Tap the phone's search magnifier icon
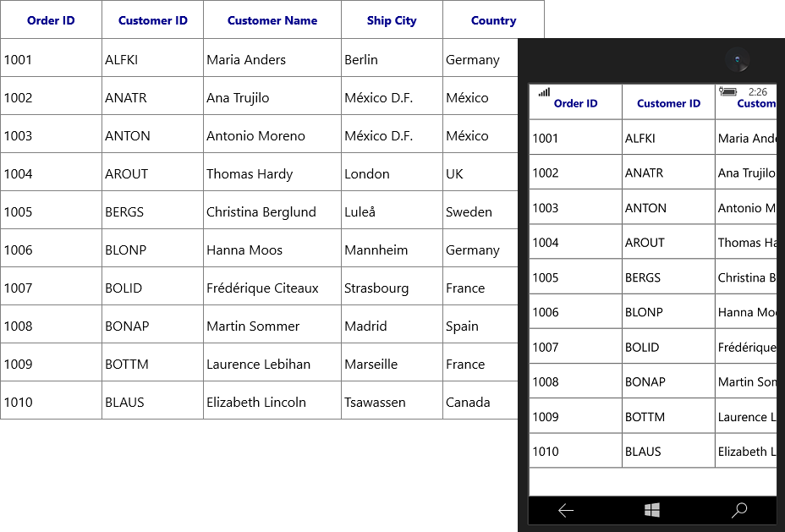The width and height of the screenshot is (785, 532). (x=739, y=510)
